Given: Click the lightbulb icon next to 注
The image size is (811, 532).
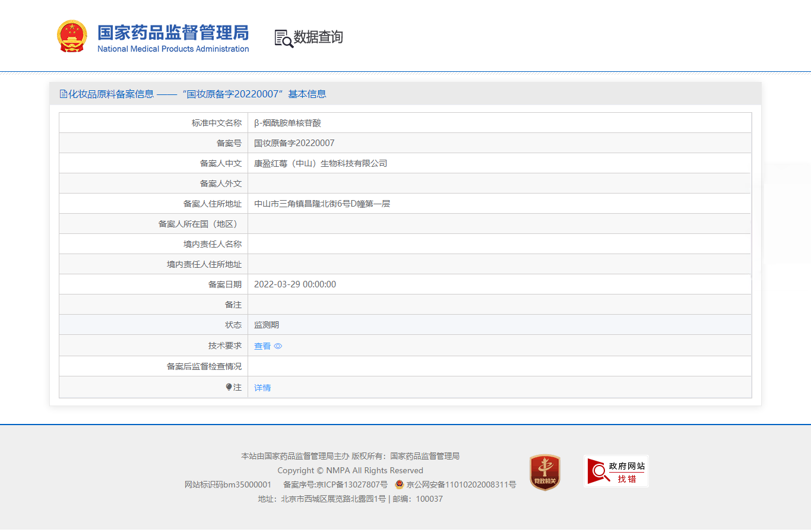Looking at the screenshot, I should 229,387.
